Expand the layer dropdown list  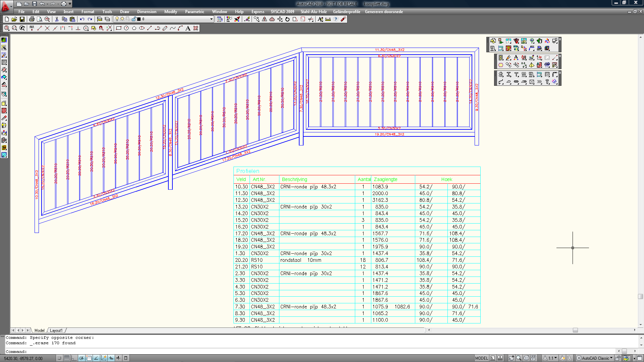[x=211, y=19]
